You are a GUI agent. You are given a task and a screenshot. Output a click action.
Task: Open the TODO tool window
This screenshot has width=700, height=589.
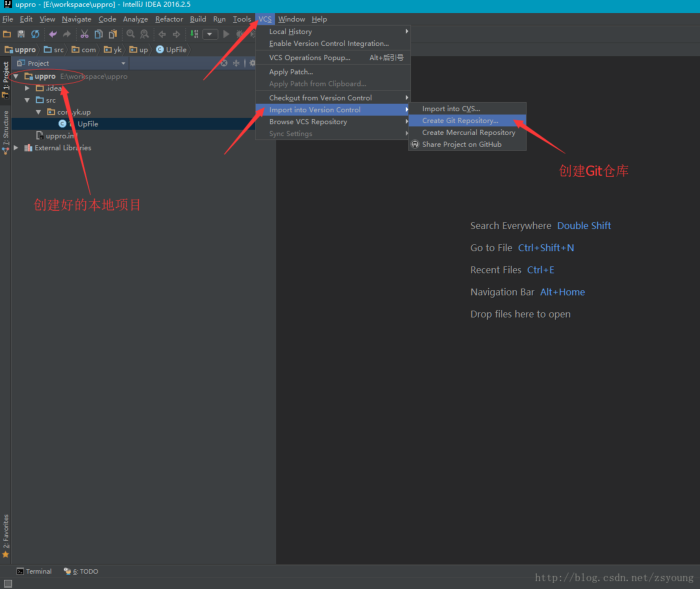click(x=84, y=571)
